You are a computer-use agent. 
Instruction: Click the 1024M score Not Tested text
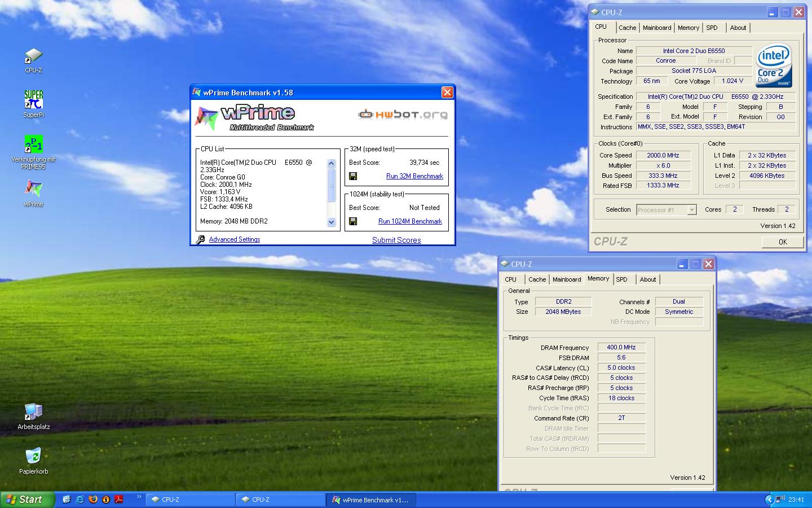(x=425, y=208)
